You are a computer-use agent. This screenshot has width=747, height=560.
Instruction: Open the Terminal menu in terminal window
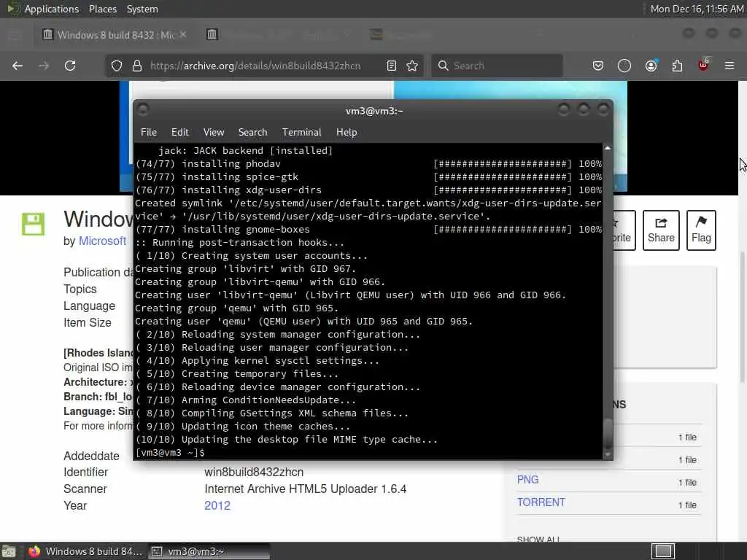coord(301,133)
